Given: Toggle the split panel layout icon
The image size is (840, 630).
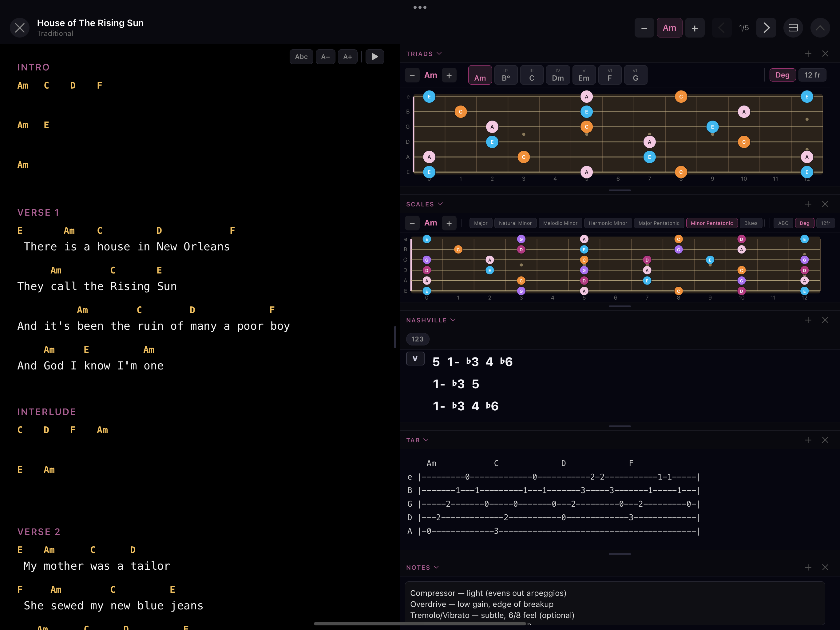Looking at the screenshot, I should click(793, 28).
